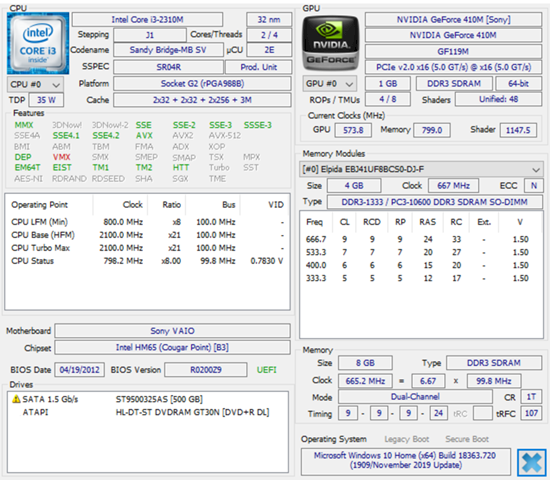Click the Sony VAIO motherboard field
Screen dimensions: 550x480
pyautogui.click(x=172, y=331)
